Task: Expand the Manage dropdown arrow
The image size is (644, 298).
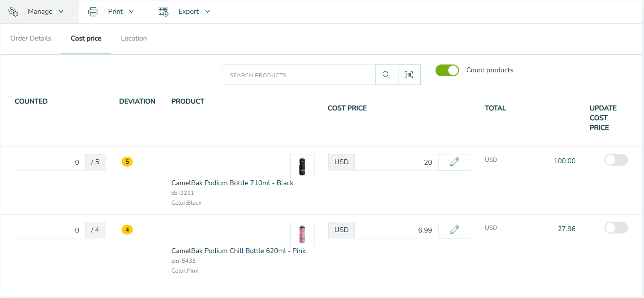Action: (61, 12)
